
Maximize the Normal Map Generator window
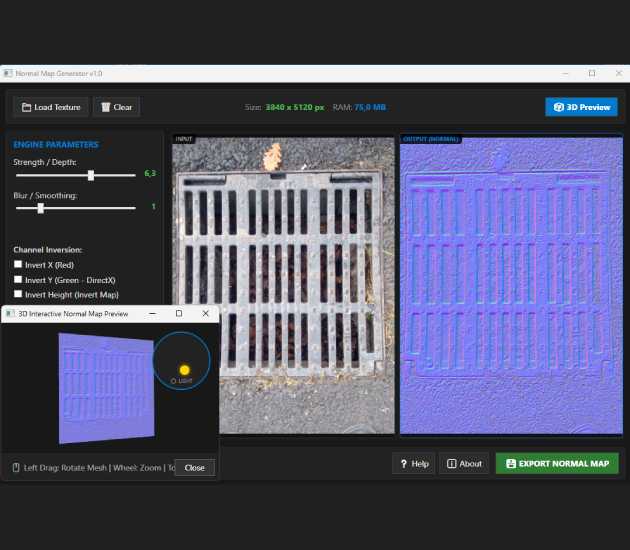tap(592, 73)
